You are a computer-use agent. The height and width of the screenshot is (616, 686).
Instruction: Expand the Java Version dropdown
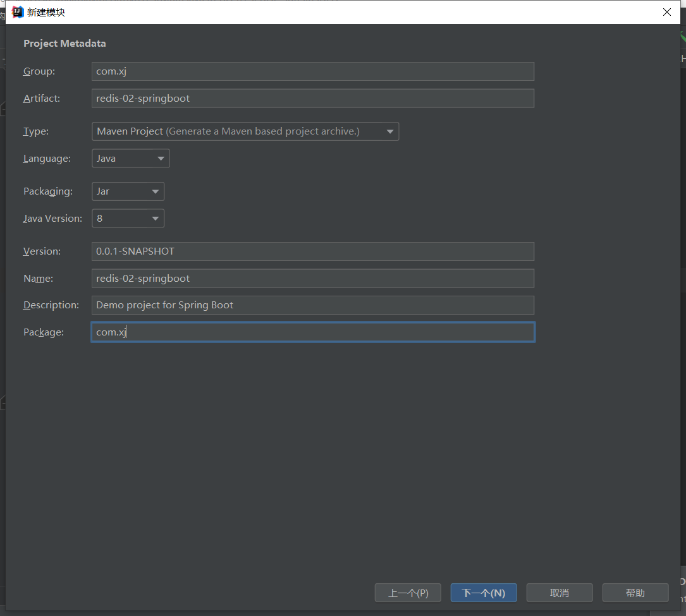click(128, 219)
